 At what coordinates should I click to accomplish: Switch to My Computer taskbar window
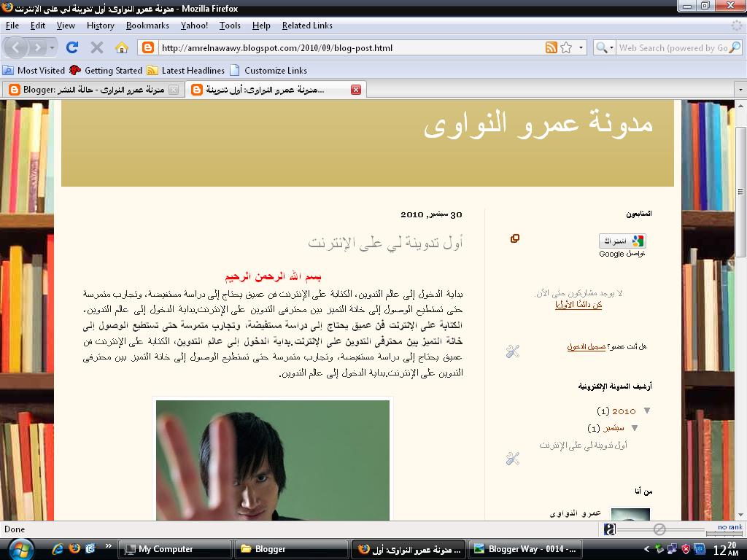pyautogui.click(x=175, y=549)
